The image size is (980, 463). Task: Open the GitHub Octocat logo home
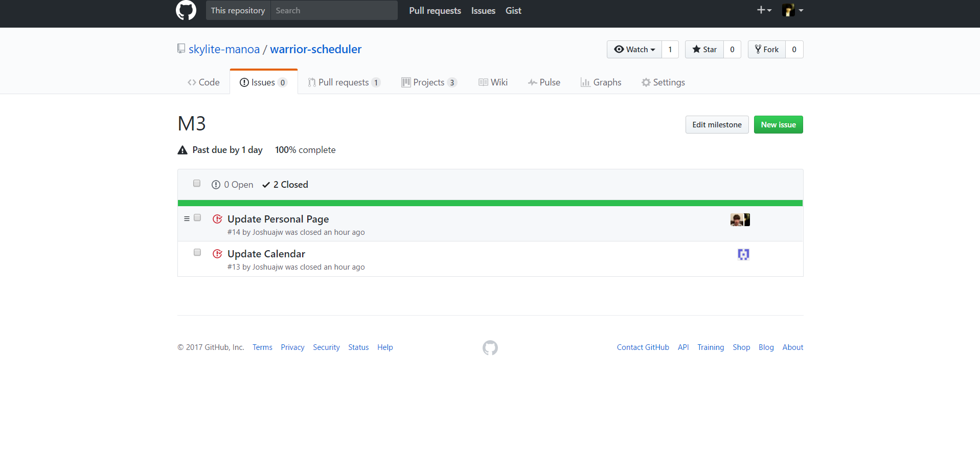click(x=186, y=10)
